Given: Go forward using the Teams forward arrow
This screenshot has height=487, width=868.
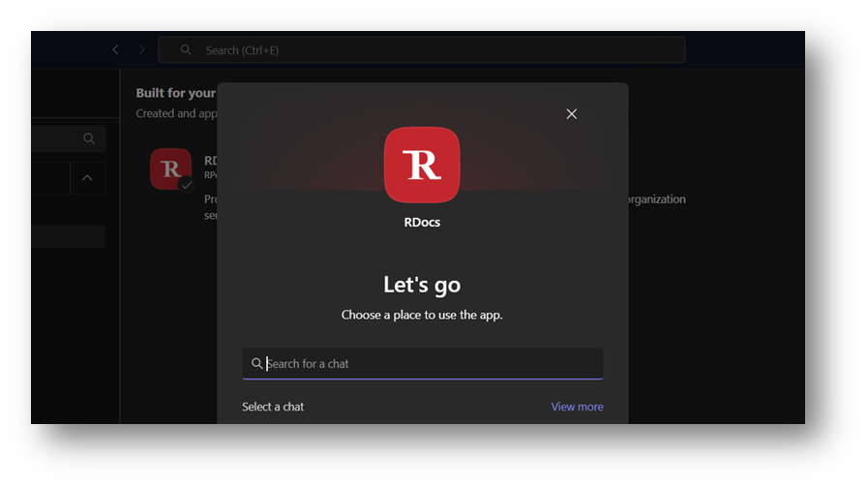Looking at the screenshot, I should (141, 50).
